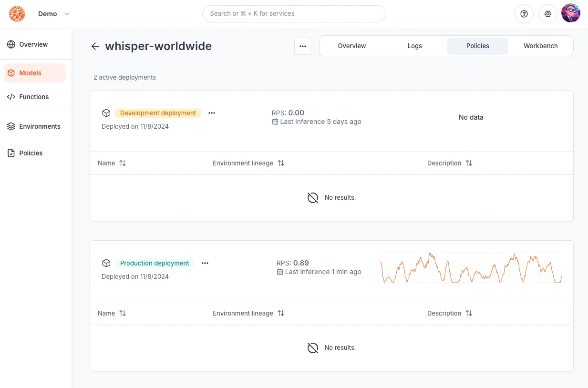Image resolution: width=588 pixels, height=388 pixels.
Task: Go back with the left arrow
Action: tap(95, 46)
